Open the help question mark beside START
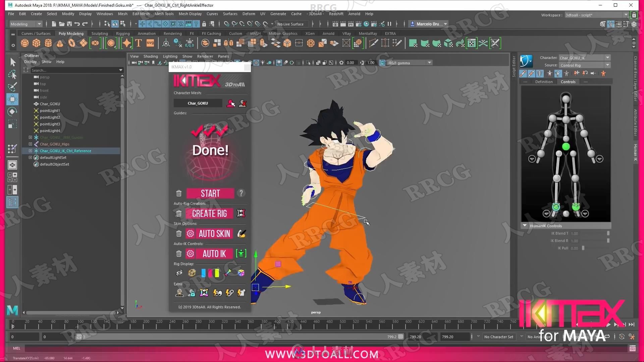Image resolution: width=644 pixels, height=362 pixels. point(241,193)
